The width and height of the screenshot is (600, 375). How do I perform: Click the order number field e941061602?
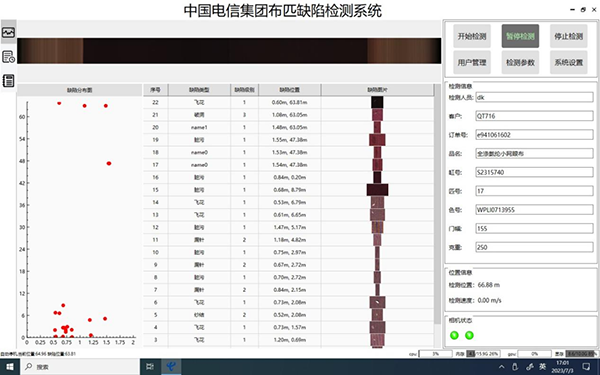pyautogui.click(x=534, y=135)
